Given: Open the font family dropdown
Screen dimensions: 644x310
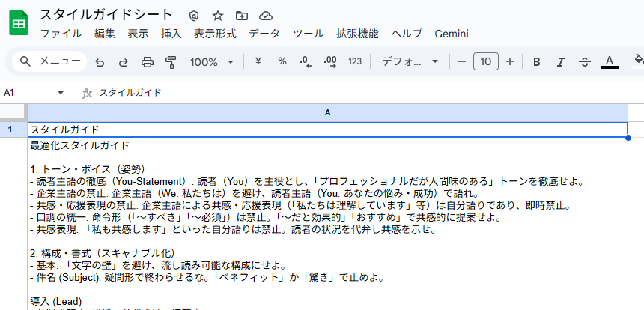Looking at the screenshot, I should pos(410,62).
